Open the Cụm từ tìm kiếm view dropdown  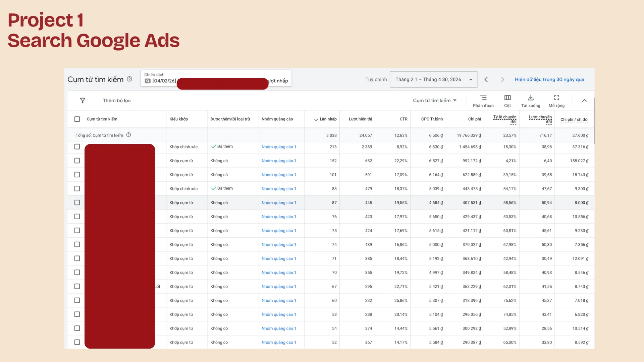(x=435, y=101)
